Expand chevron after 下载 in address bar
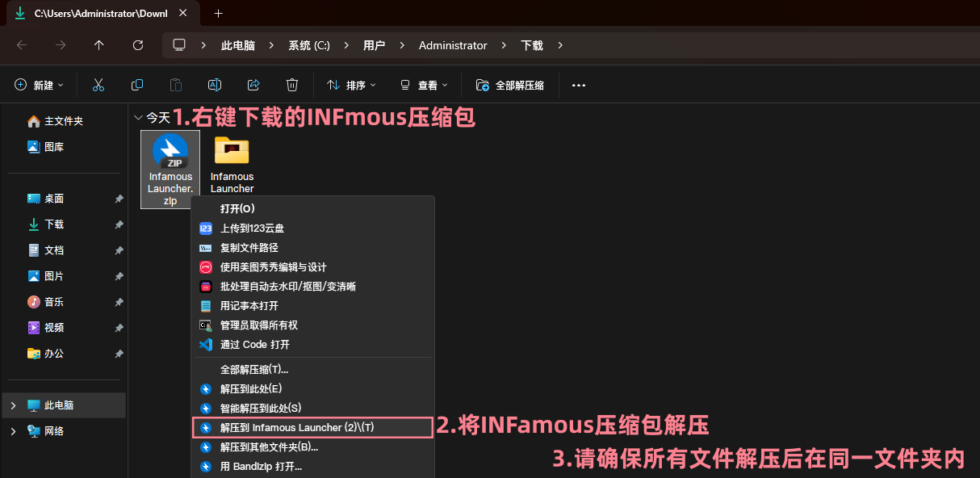980x478 pixels. pyautogui.click(x=560, y=45)
